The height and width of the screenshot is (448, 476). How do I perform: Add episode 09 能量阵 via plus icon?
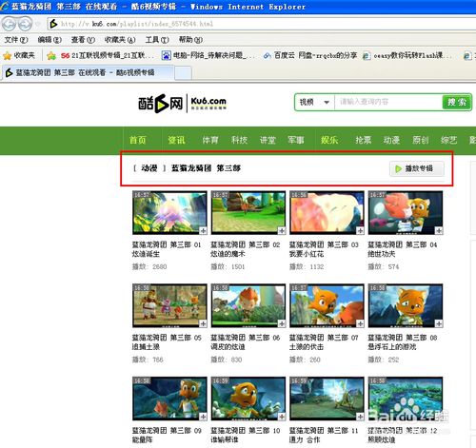[203, 417]
